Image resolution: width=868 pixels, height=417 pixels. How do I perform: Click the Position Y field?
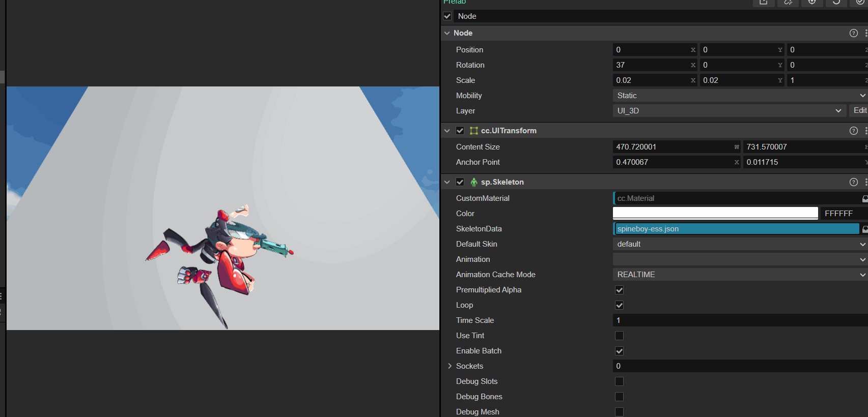click(742, 50)
